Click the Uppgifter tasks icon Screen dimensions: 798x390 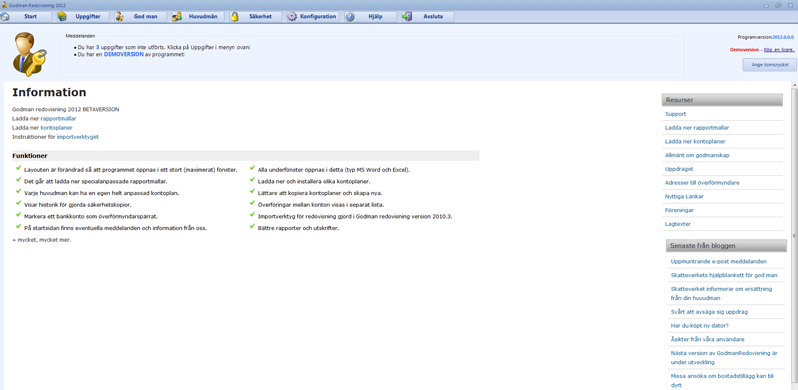tap(62, 16)
